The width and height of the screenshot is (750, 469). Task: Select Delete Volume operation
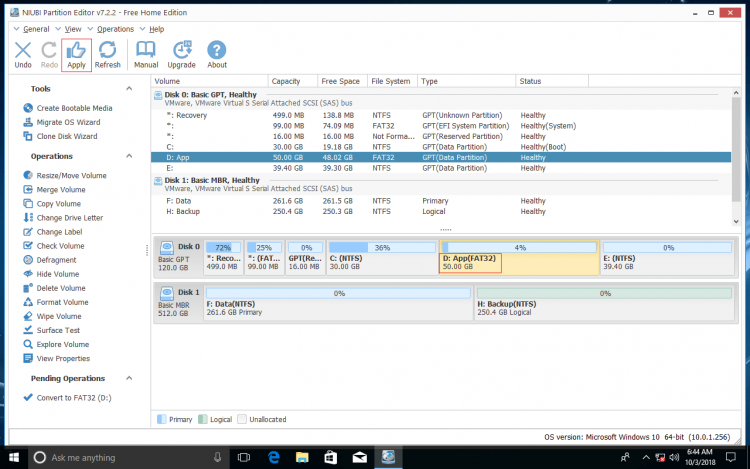click(55, 288)
